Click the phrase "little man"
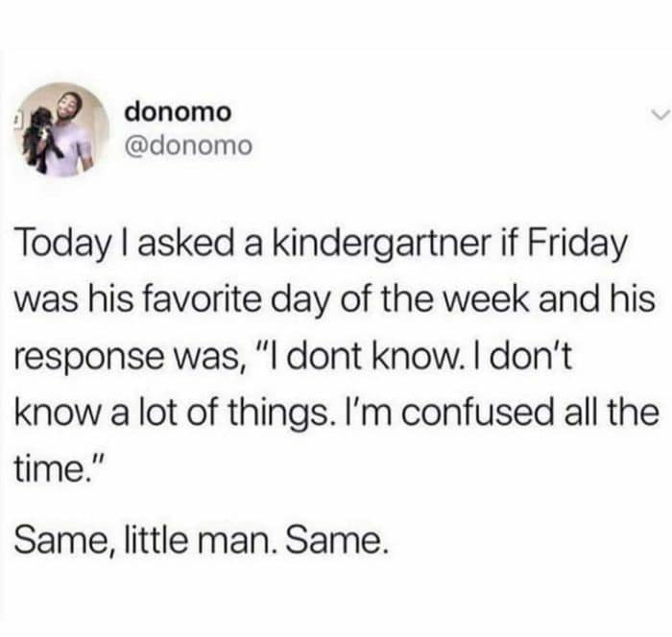Viewport: 672px width, 637px height. (x=198, y=541)
